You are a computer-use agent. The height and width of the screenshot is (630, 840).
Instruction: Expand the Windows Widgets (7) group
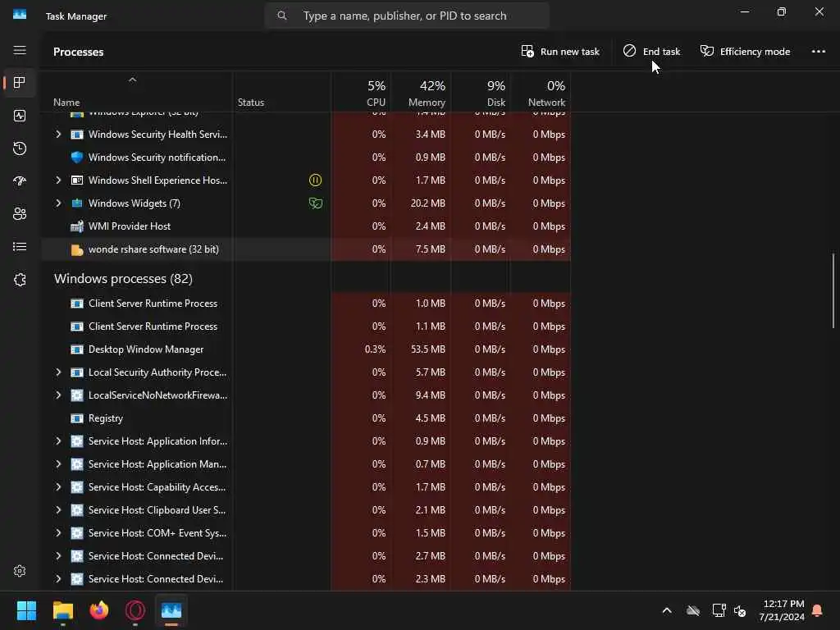click(58, 203)
